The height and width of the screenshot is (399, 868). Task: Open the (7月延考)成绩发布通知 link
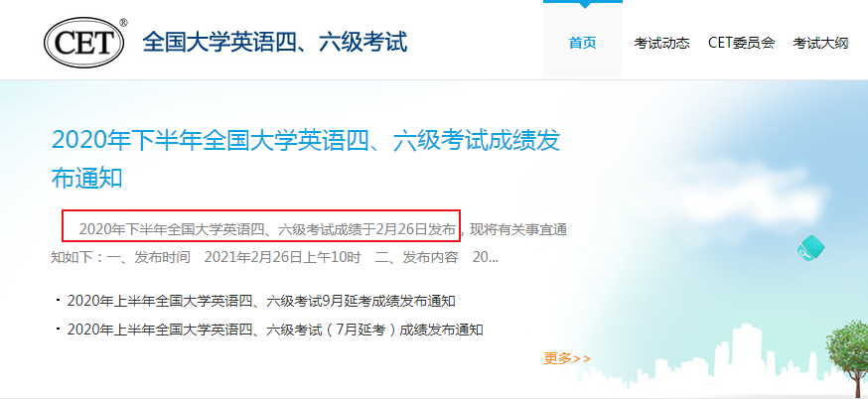[x=275, y=330]
